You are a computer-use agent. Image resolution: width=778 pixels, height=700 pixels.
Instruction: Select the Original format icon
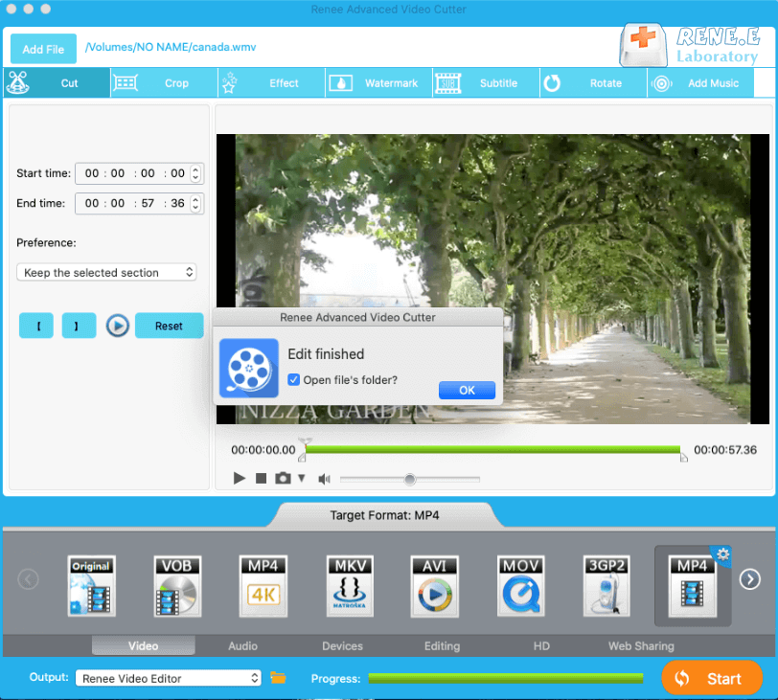[x=91, y=586]
